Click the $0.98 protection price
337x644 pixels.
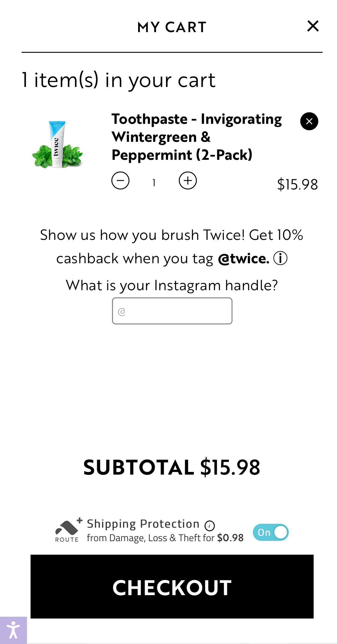(230, 538)
